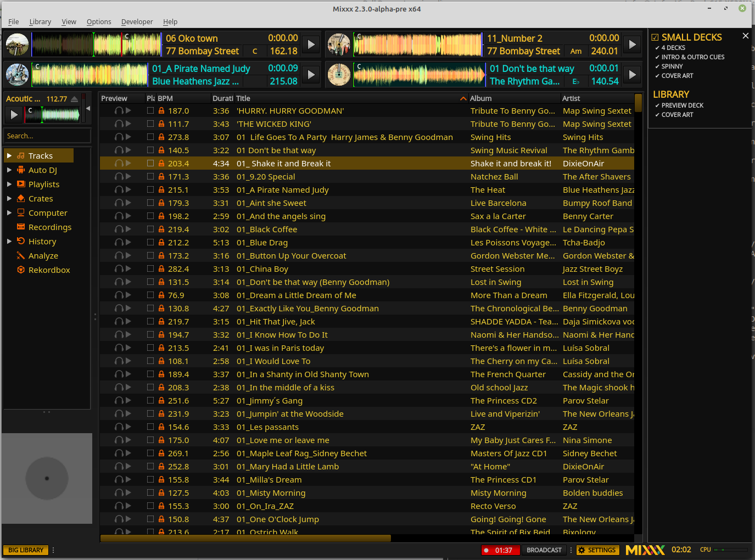Preview track 01_Black Coffee with headphones icon
The image size is (755, 560).
point(119,229)
